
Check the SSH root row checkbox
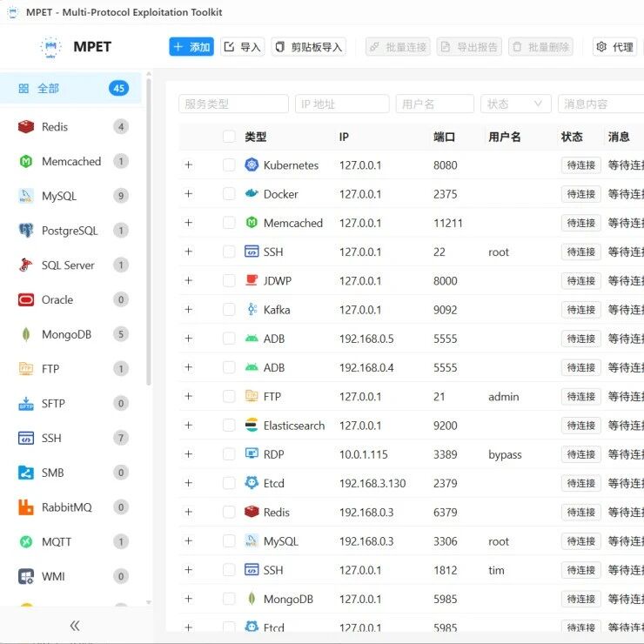coord(229,252)
